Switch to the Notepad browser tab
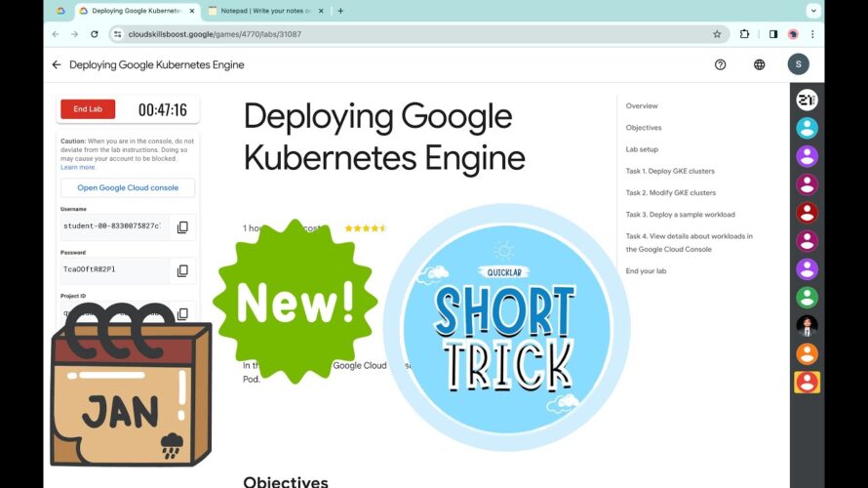868x488 pixels. pyautogui.click(x=265, y=11)
